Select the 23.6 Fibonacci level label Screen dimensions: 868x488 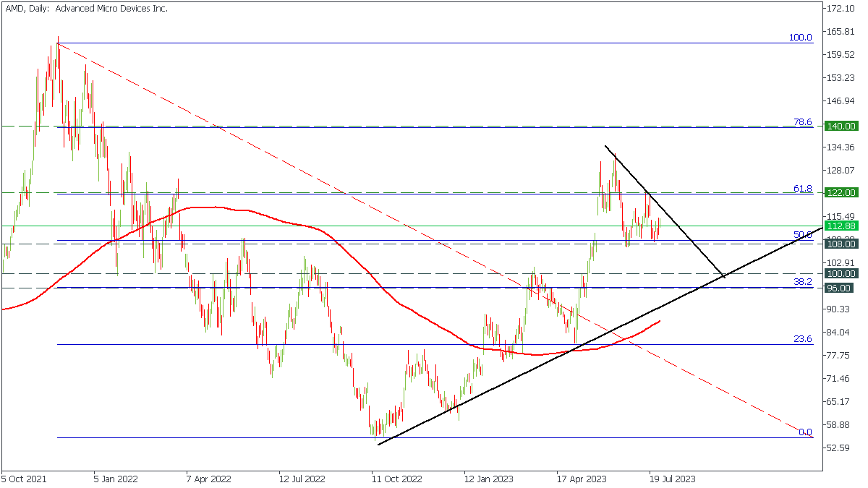click(x=803, y=339)
